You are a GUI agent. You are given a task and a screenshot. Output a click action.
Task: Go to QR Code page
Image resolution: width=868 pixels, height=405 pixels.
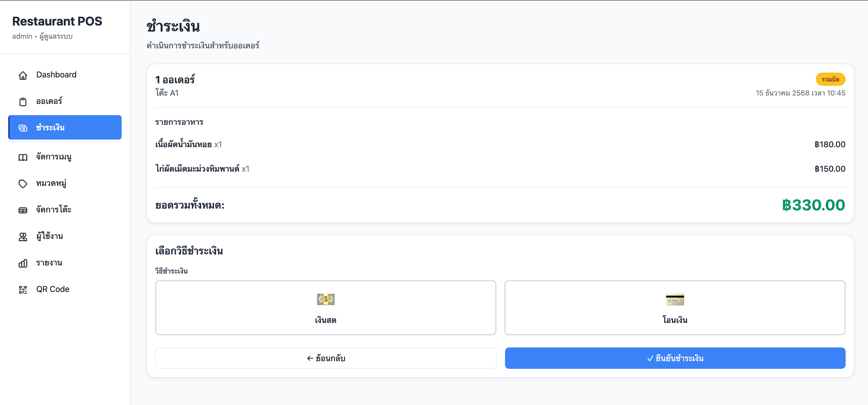pyautogui.click(x=53, y=289)
